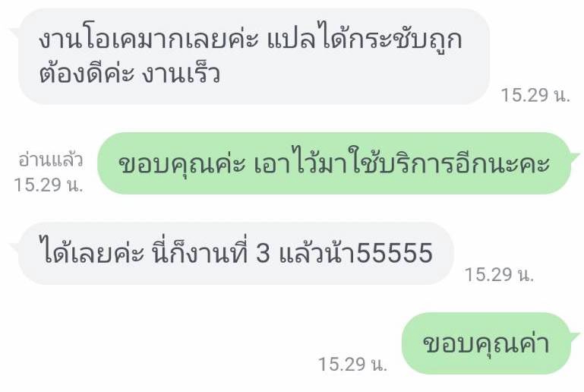The image size is (584, 392).
Task: Tap the green reply ขอบคุณค่ะ เอาไว้มาใช้บริการอีกนะคะ
Action: pos(334,163)
